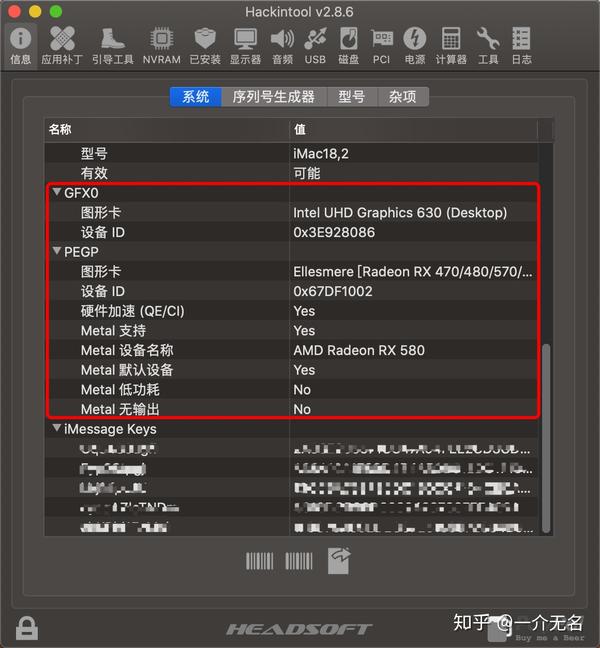Viewport: 600px width, 648px height.
Task: Collapse the PEGP tree group
Action: pos(57,251)
